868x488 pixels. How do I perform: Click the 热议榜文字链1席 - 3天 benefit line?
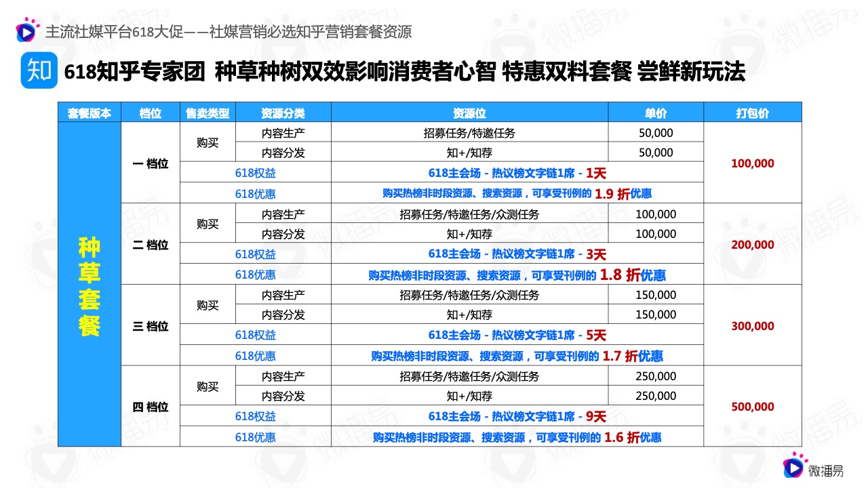point(517,254)
